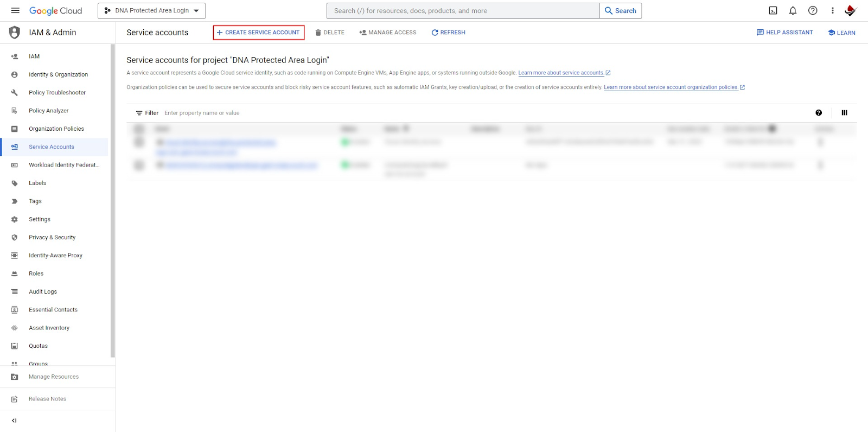
Task: Click the Labels tag icon
Action: (x=15, y=183)
